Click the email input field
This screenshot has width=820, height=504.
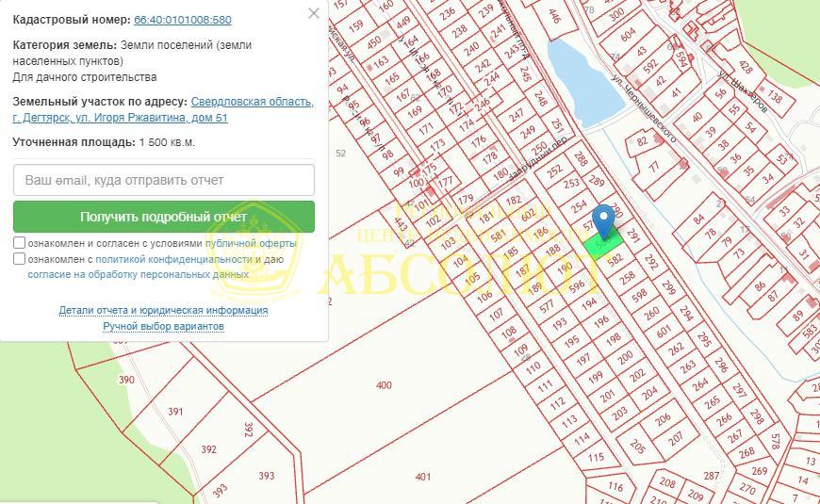164,180
